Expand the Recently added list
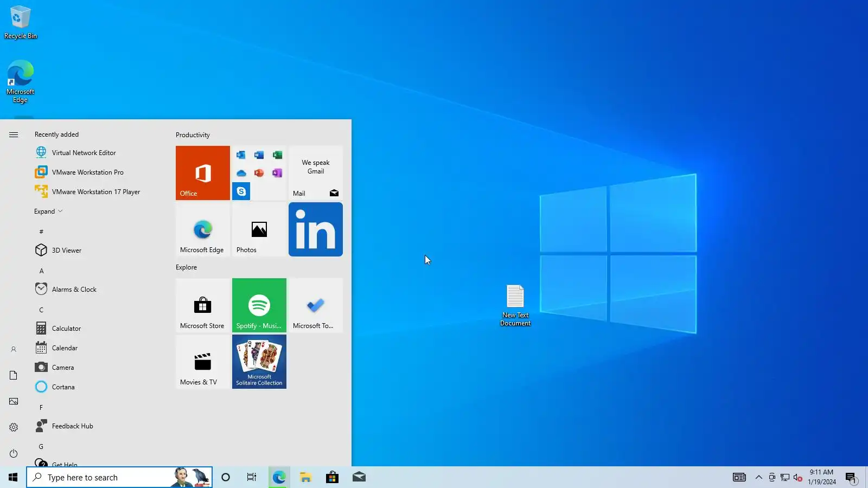The height and width of the screenshot is (488, 868). pyautogui.click(x=48, y=211)
